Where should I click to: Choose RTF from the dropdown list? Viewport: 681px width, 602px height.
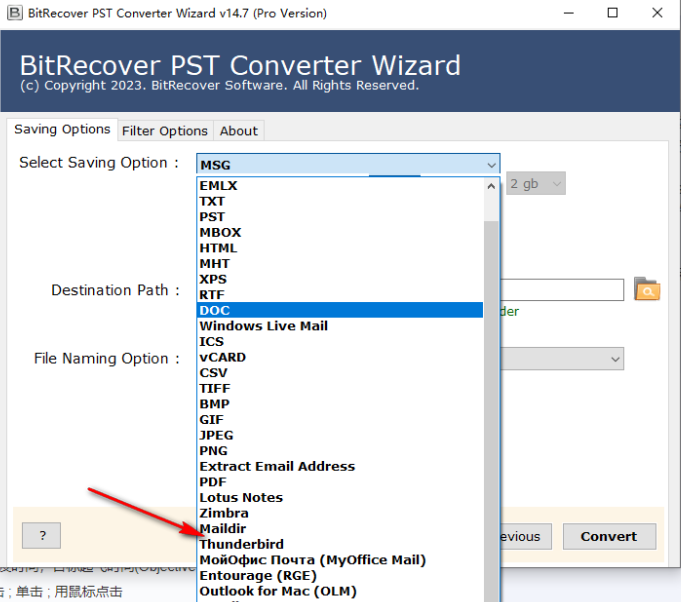pyautogui.click(x=340, y=295)
